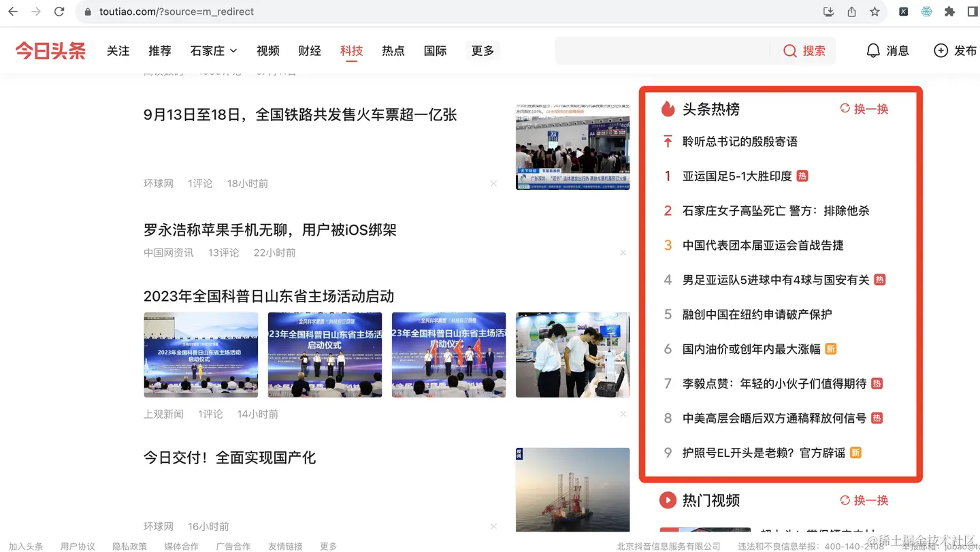The width and height of the screenshot is (980, 552).
Task: Click 广告合作 footer link
Action: (x=233, y=546)
